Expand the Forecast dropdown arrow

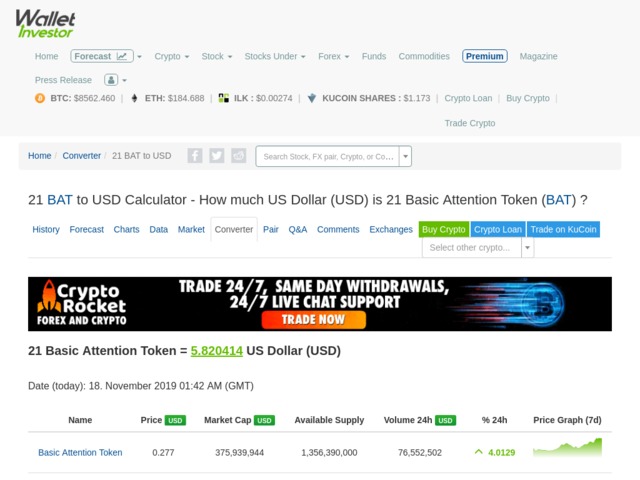click(x=139, y=57)
